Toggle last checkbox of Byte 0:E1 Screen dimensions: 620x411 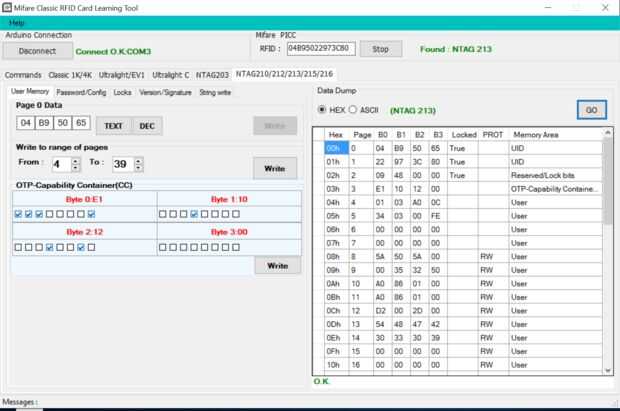[91, 214]
